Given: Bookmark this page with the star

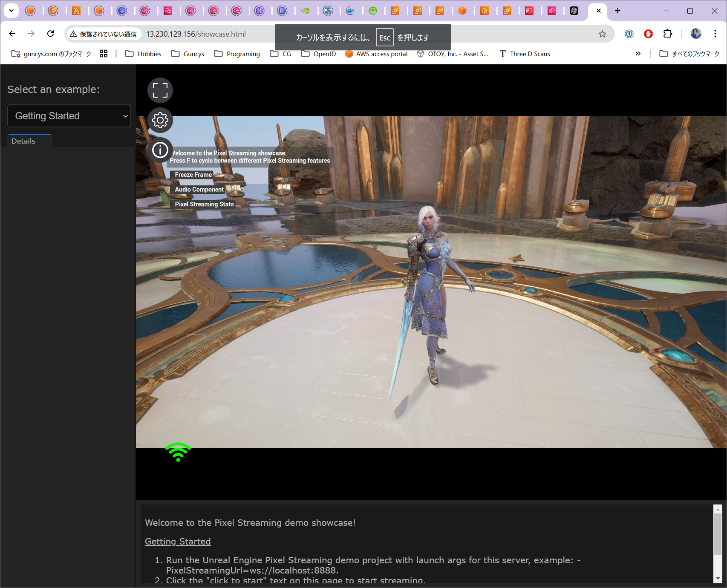Looking at the screenshot, I should (x=602, y=34).
